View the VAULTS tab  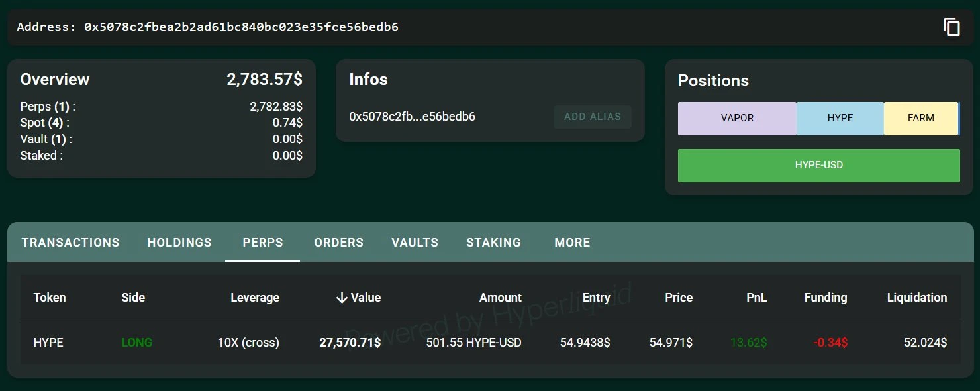415,242
